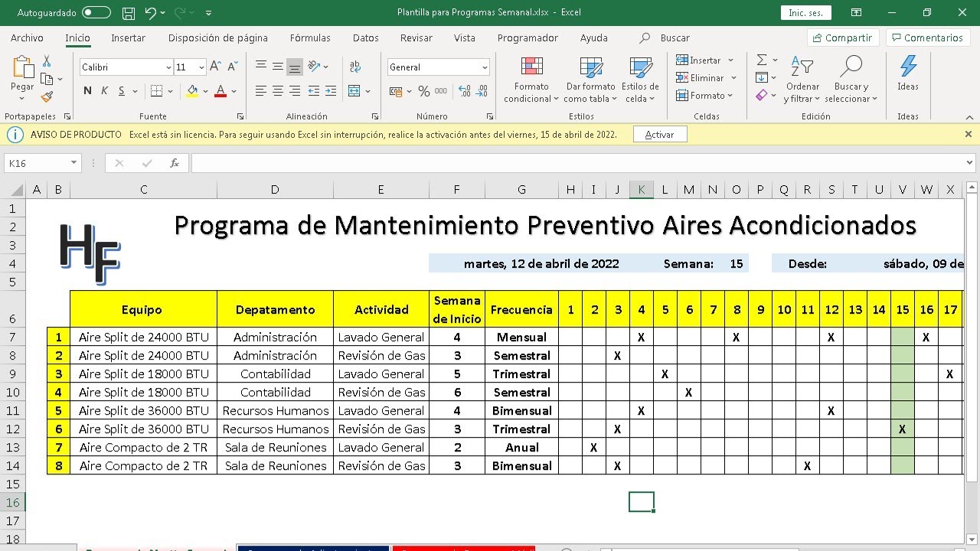Image resolution: width=980 pixels, height=551 pixels.
Task: Click the Ideas lightning icon
Action: (908, 73)
